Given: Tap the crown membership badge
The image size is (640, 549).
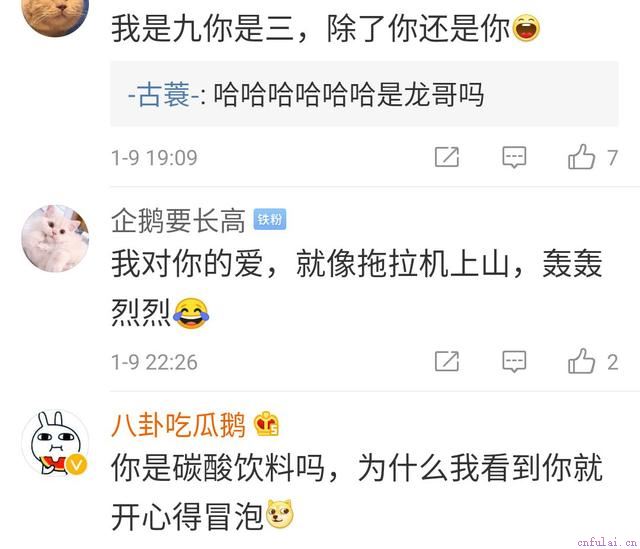Looking at the screenshot, I should (267, 424).
